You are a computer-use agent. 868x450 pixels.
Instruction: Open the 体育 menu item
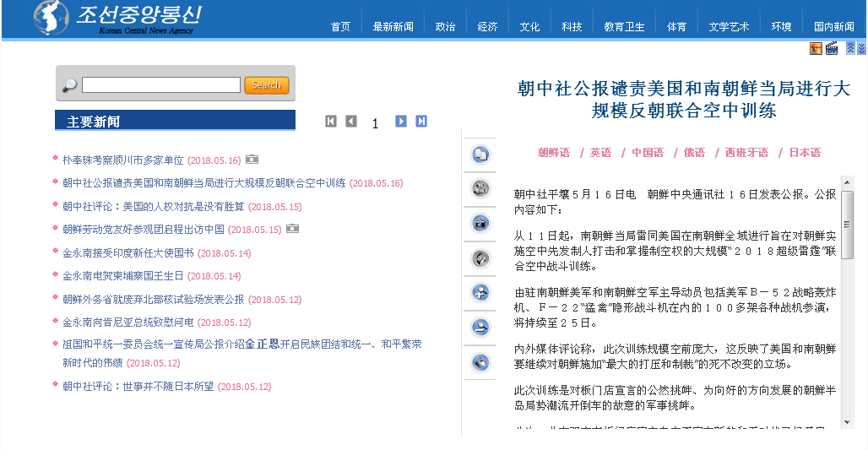point(676,26)
